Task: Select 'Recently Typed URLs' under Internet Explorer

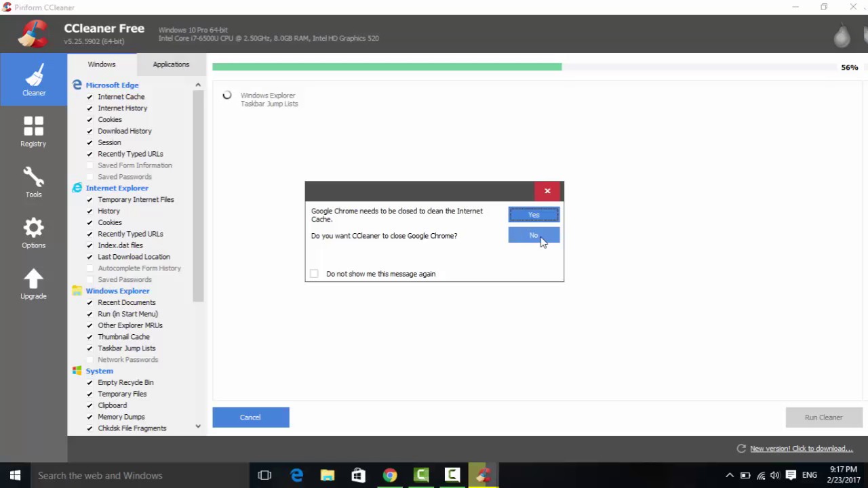Action: (130, 234)
